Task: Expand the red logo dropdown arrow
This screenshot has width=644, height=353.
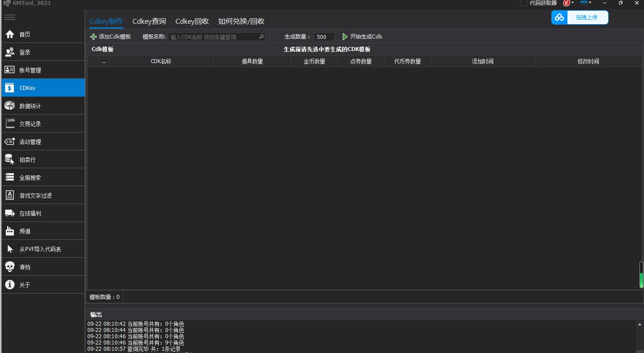Action: point(572,3)
